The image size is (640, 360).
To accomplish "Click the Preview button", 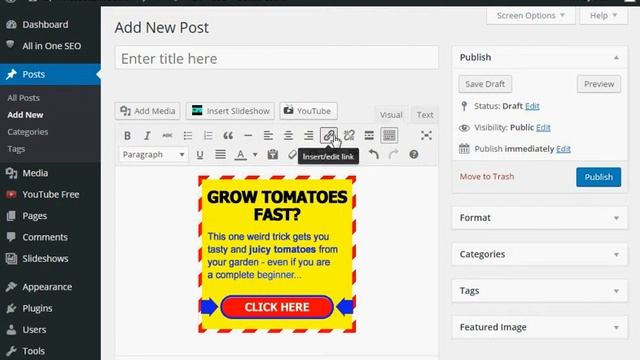I will tap(599, 84).
